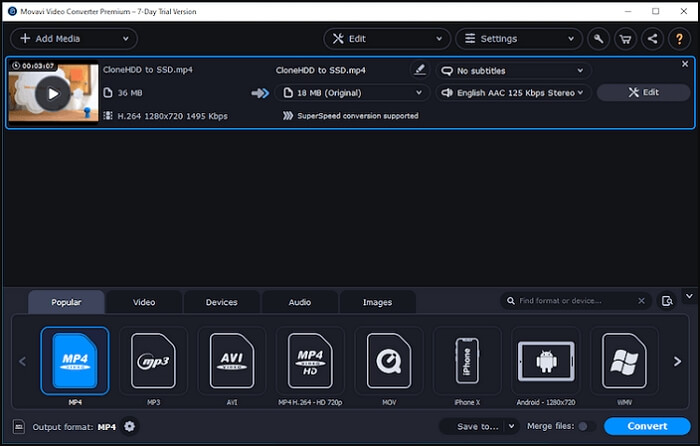The image size is (700, 446).
Task: Select the iPhone X device preset
Action: coord(466,358)
